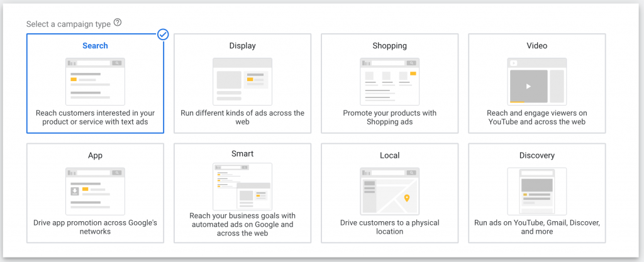Choose the Smart campaign title
The image size is (644, 262).
242,154
